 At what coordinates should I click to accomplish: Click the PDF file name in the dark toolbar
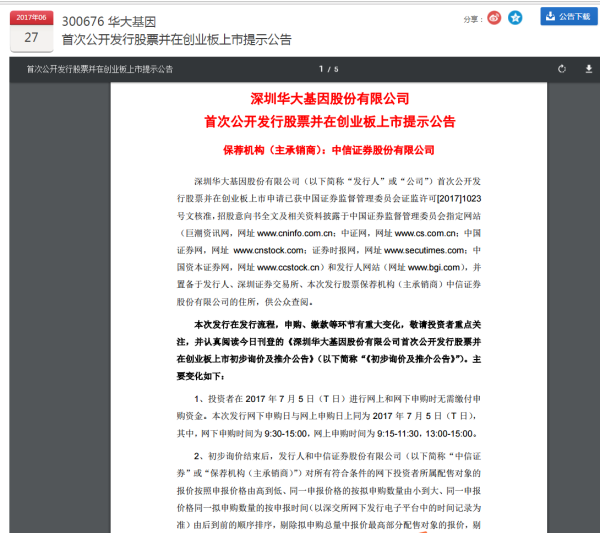(99, 70)
